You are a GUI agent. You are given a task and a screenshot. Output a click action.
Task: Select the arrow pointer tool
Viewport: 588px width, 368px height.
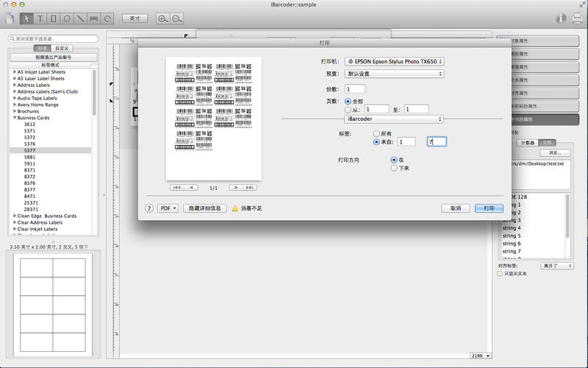click(26, 18)
